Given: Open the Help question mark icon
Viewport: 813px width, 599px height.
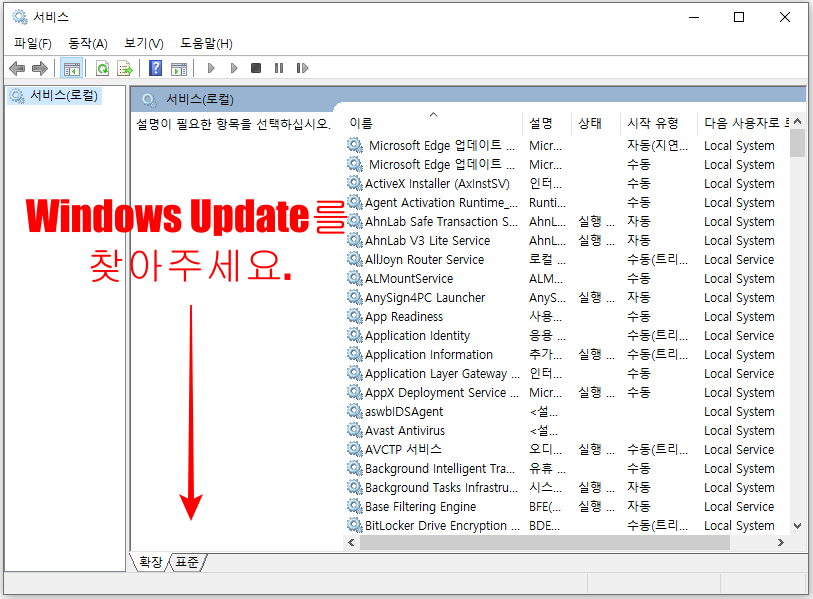Looking at the screenshot, I should (x=156, y=68).
